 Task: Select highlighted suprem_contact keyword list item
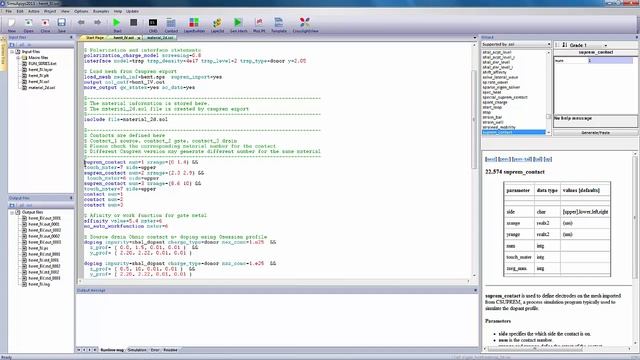point(513,132)
